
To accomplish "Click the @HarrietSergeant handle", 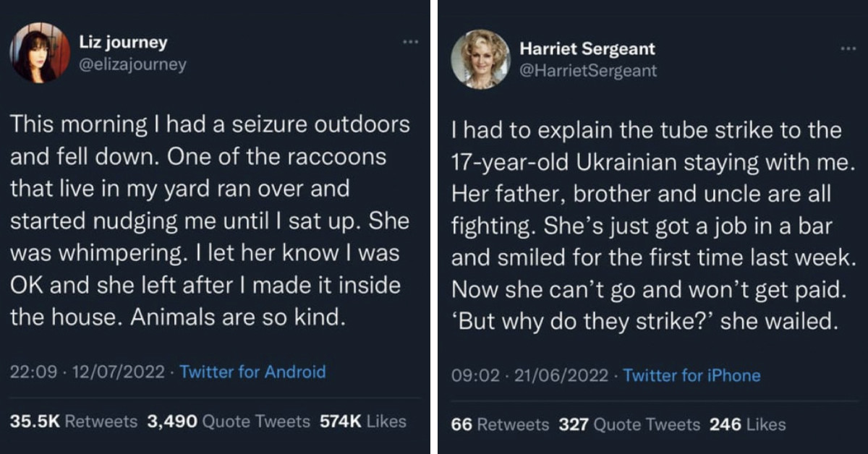I will [589, 70].
